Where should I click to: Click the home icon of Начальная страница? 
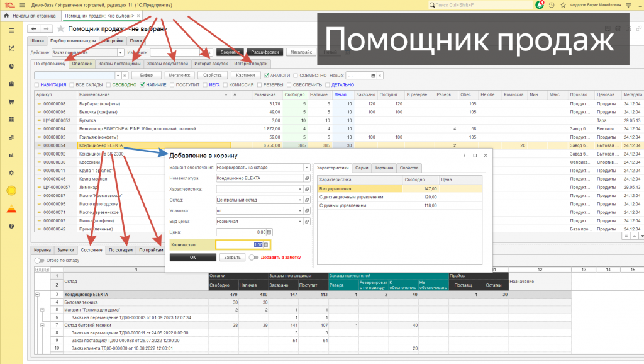tap(6, 16)
